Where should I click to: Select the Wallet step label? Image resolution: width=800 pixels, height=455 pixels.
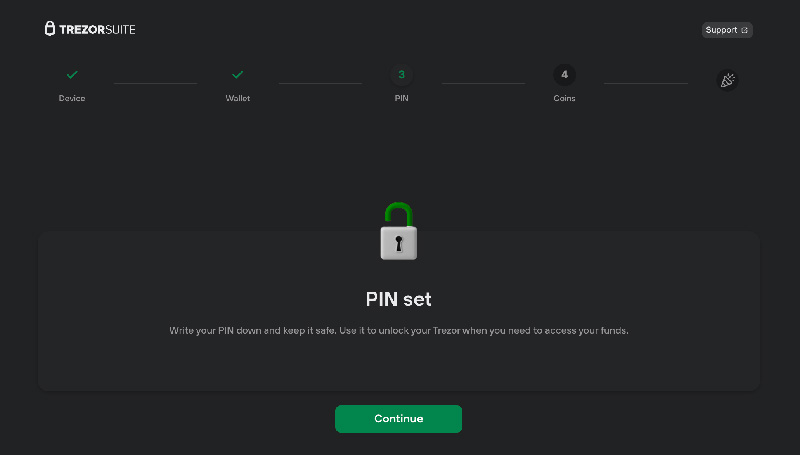coord(238,98)
